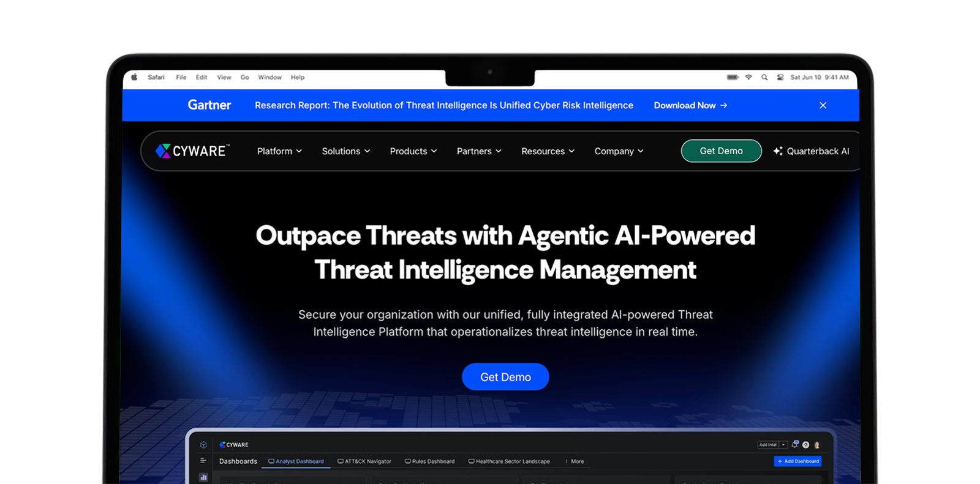Toggle the dashboard sidebar menu icon
The image size is (980, 484).
pos(203,461)
